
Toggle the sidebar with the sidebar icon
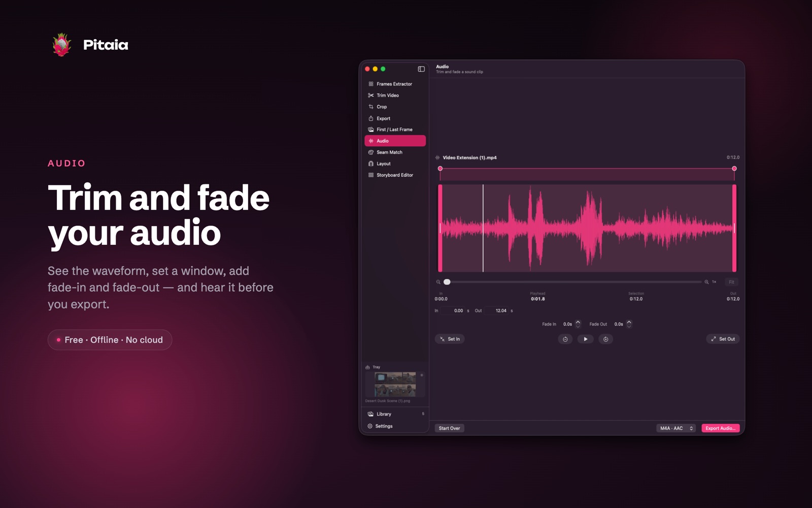pyautogui.click(x=421, y=69)
